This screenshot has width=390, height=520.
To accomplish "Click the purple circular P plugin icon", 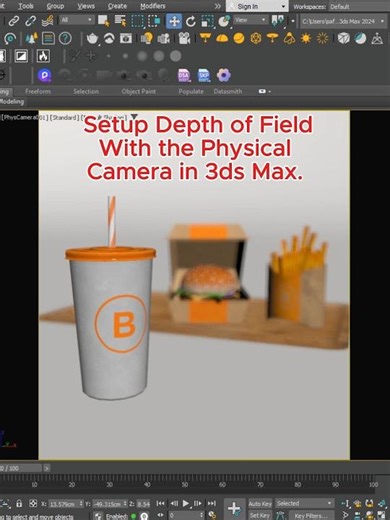I will pyautogui.click(x=44, y=75).
